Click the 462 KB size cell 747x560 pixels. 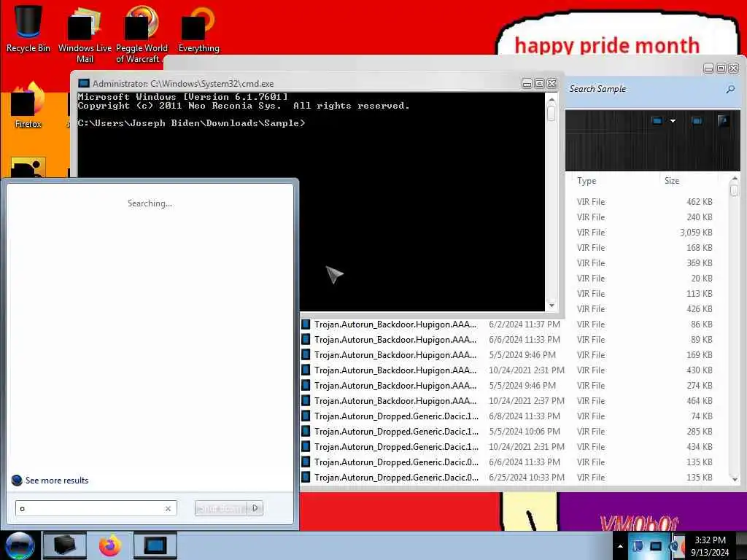coord(699,202)
